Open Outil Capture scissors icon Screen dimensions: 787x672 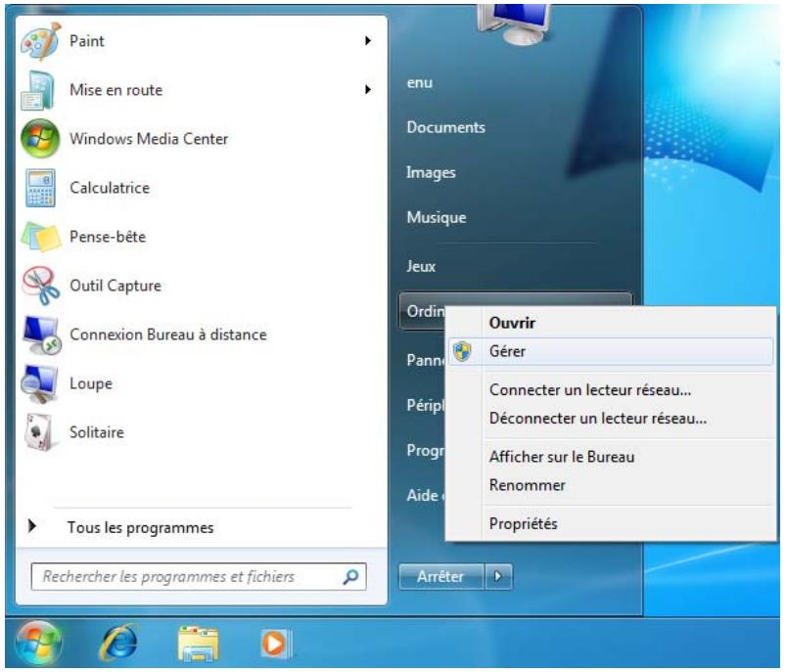click(41, 286)
